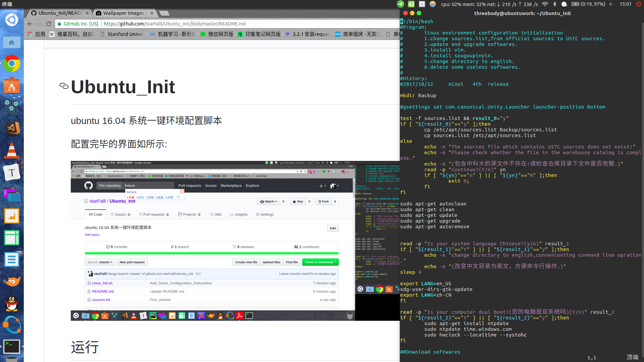644x362 pixels.
Task: Open the QQ penguin app in the dock
Action: (x=12, y=303)
